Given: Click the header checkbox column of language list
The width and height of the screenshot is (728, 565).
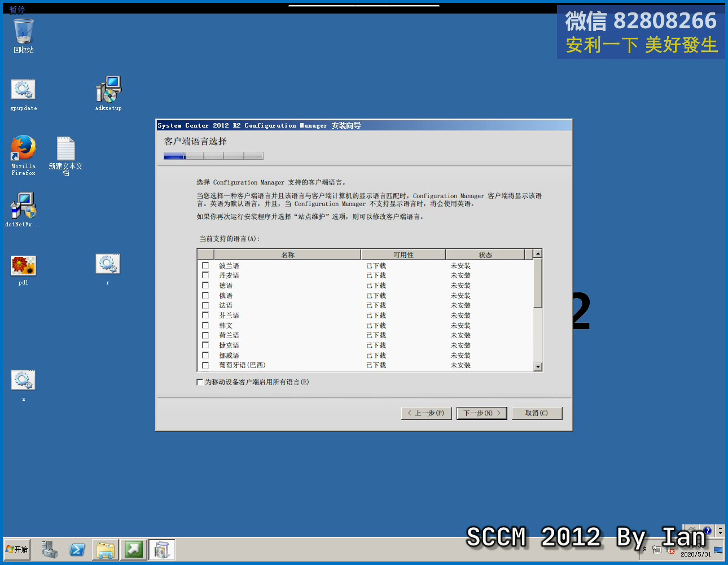Looking at the screenshot, I should click(206, 255).
